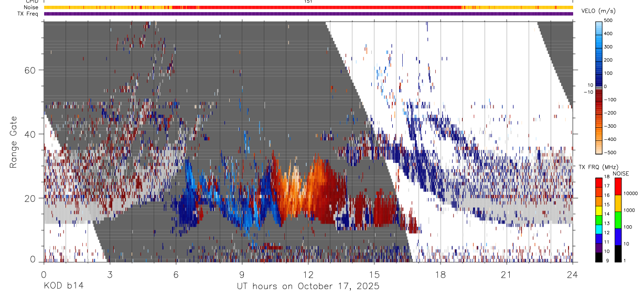Click the -100 tick on velocity scale

[611, 100]
